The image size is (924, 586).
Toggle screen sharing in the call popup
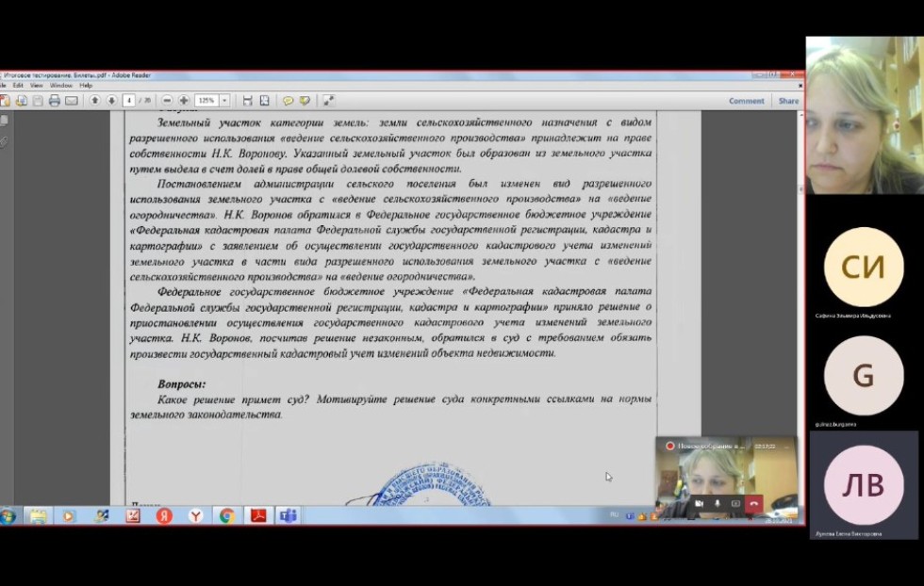tap(735, 504)
